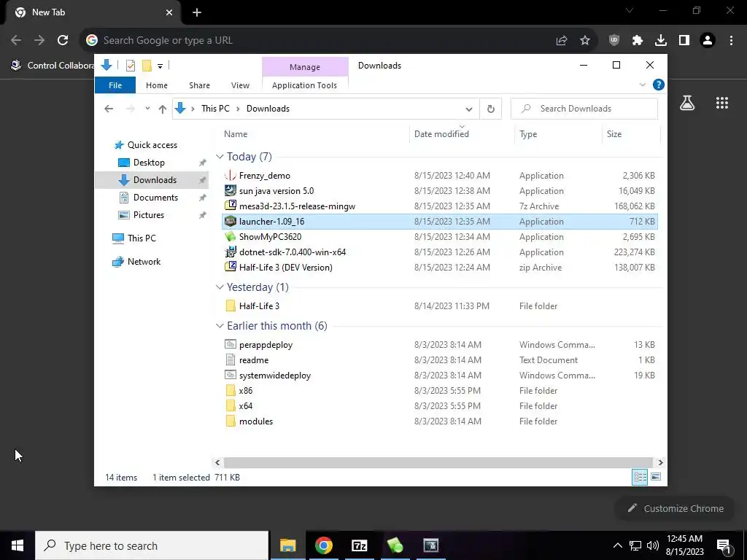Select the modules folder icon
This screenshot has height=560, width=747.
click(x=231, y=421)
